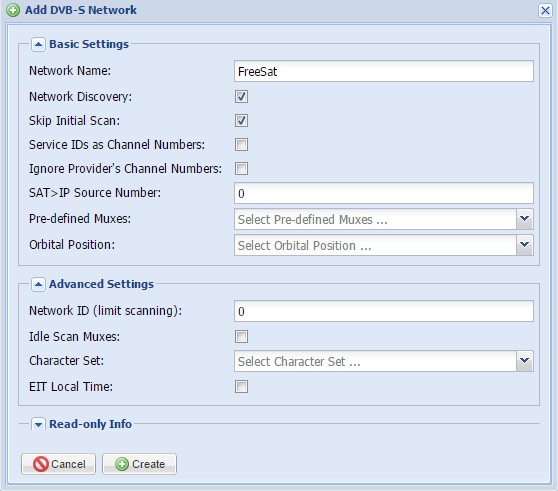Click the red Cancel icon
The image size is (558, 491).
tap(41, 464)
